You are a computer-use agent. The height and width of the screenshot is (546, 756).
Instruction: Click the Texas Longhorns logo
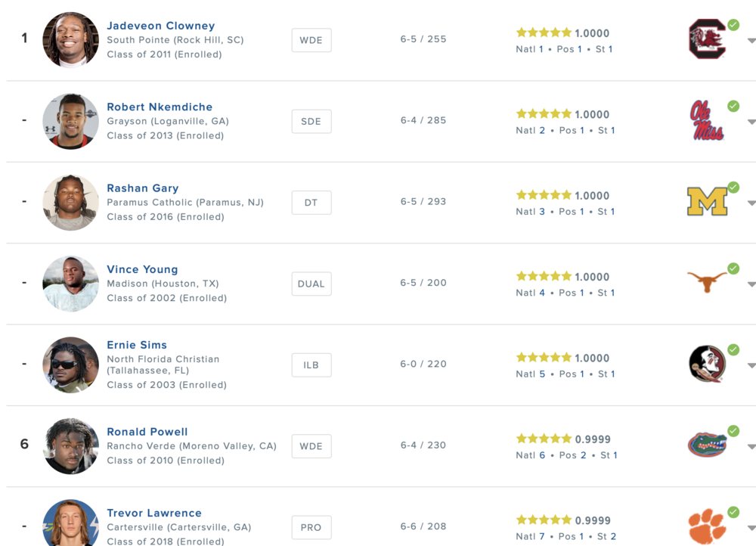pos(707,282)
